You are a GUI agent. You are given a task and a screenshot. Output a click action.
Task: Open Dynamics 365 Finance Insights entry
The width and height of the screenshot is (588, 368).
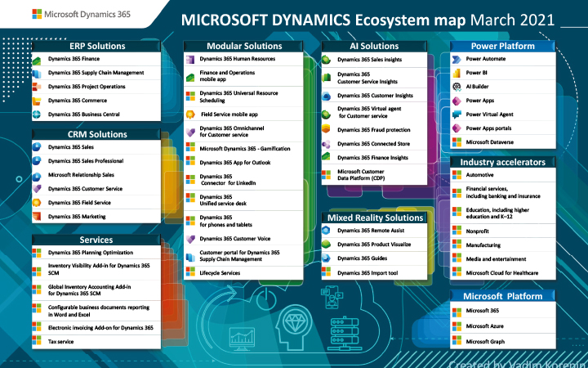374,158
